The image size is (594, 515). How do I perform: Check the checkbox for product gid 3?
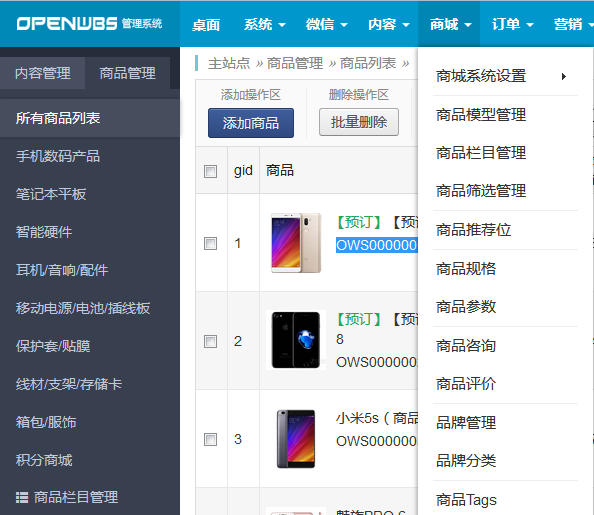210,440
